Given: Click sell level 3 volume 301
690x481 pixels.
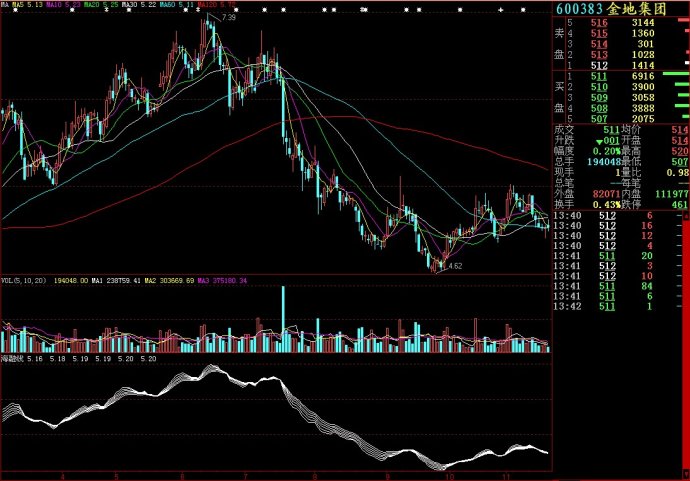Looking at the screenshot, I should 646,44.
